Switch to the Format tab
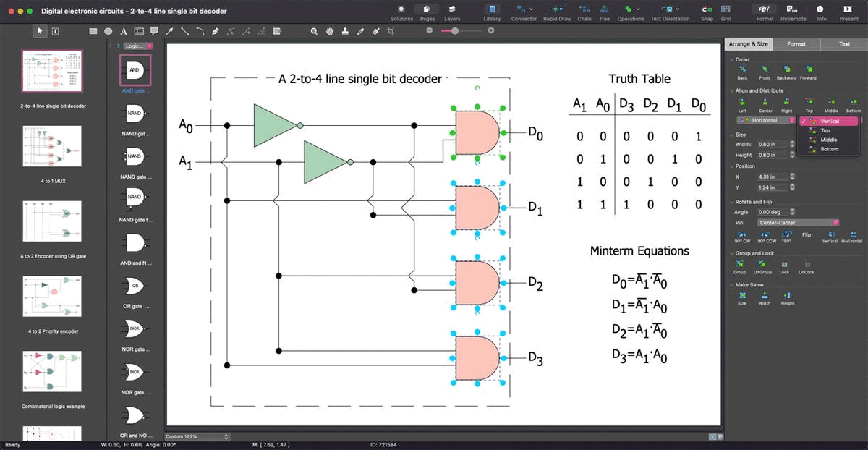The image size is (868, 450). [796, 44]
